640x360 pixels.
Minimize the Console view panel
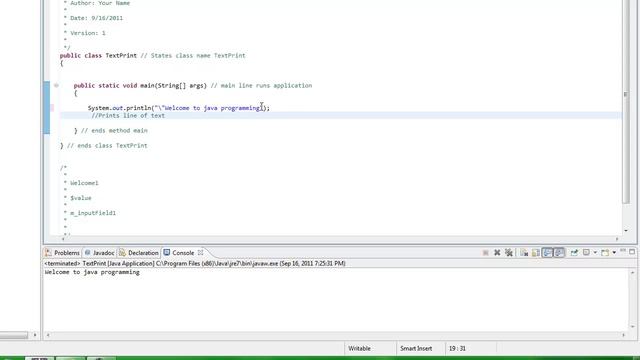point(623,251)
